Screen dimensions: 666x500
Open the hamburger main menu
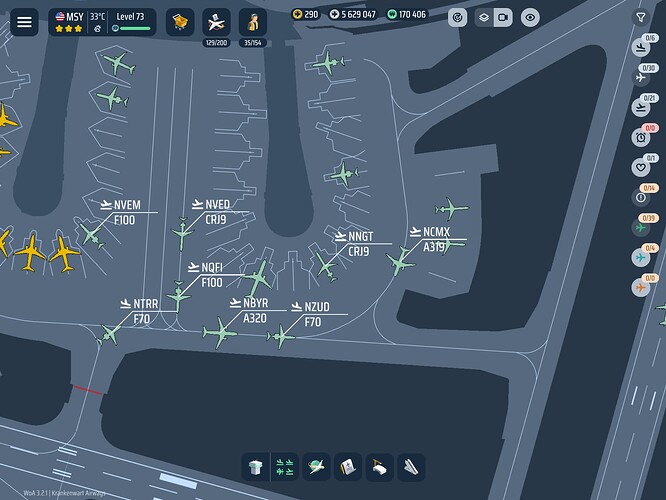point(24,21)
